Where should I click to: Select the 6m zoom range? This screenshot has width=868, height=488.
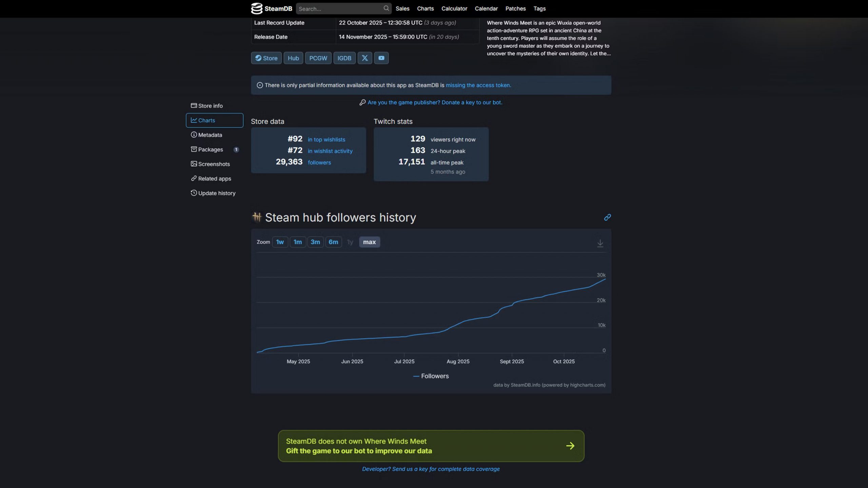(x=333, y=242)
